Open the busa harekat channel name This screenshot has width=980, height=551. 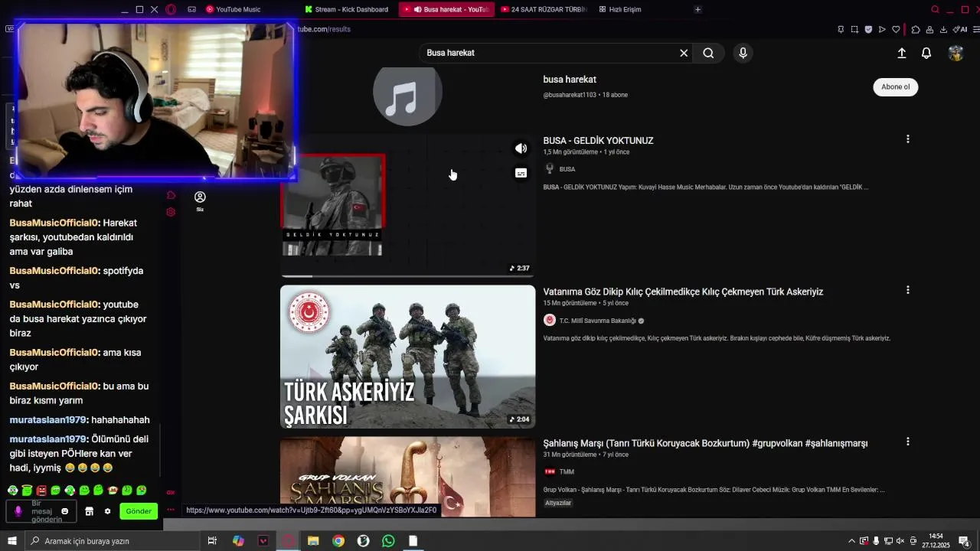point(570,80)
